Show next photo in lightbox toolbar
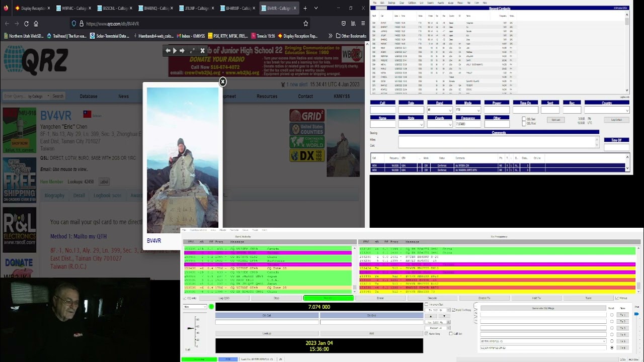Screen dimensions: 644x362 click(x=182, y=51)
